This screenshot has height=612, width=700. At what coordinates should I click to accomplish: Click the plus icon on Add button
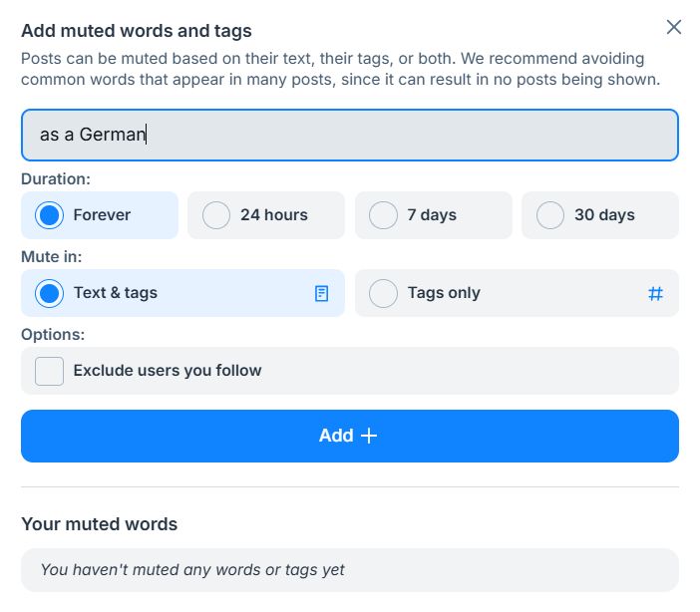(x=369, y=436)
